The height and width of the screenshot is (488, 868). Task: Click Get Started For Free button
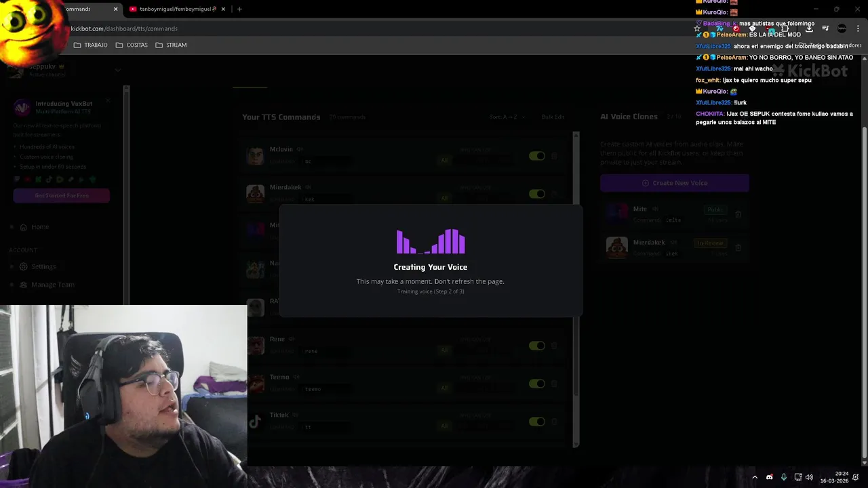pos(61,195)
